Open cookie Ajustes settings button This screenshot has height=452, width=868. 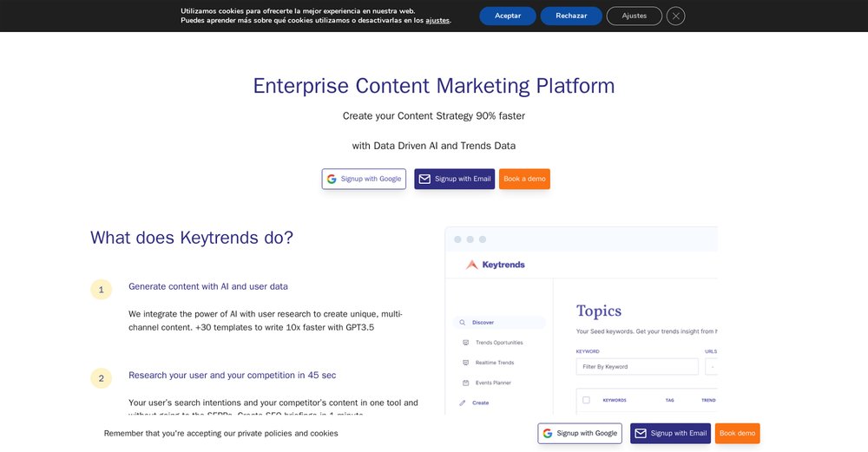(634, 16)
